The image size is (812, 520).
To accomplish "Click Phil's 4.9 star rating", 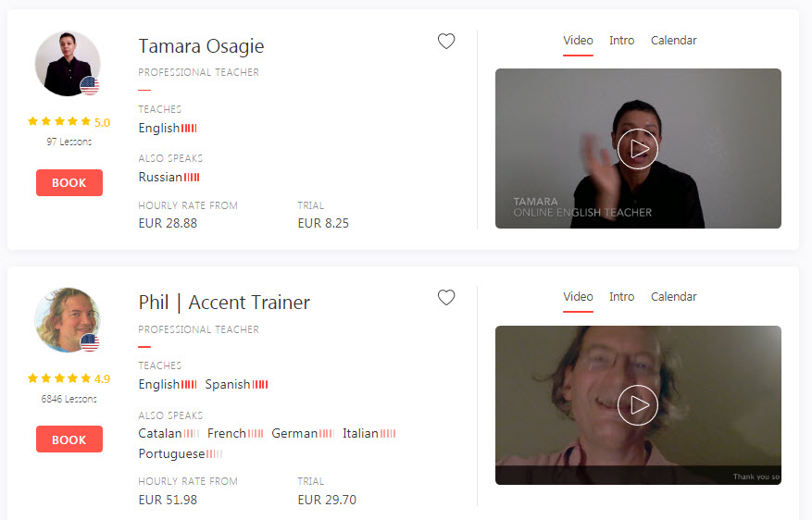I will coord(69,378).
